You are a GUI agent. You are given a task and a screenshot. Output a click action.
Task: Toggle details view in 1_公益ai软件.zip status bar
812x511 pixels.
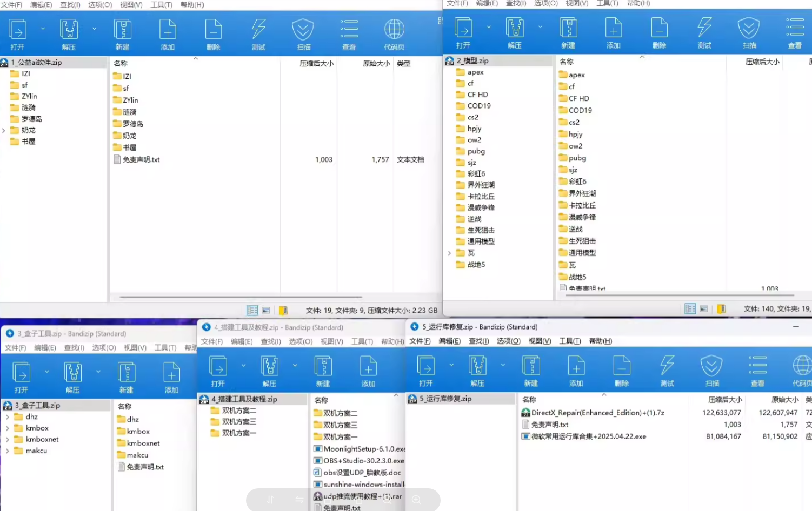(x=252, y=310)
